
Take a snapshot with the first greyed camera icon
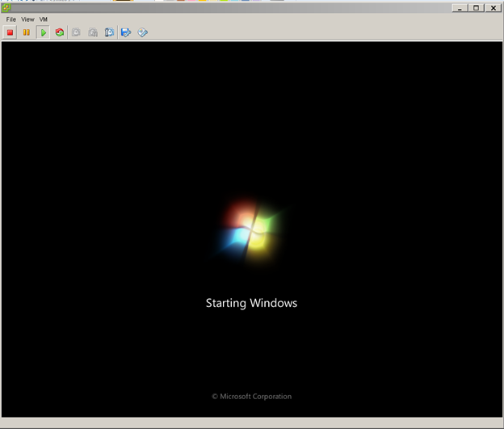click(76, 32)
